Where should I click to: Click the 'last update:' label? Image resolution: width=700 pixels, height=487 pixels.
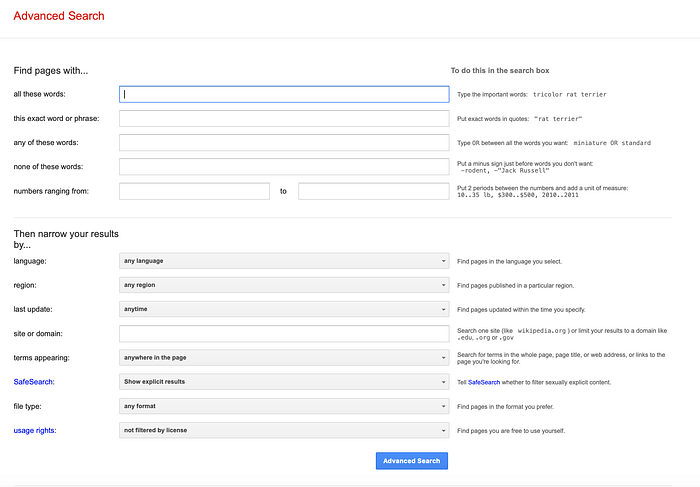coord(33,309)
